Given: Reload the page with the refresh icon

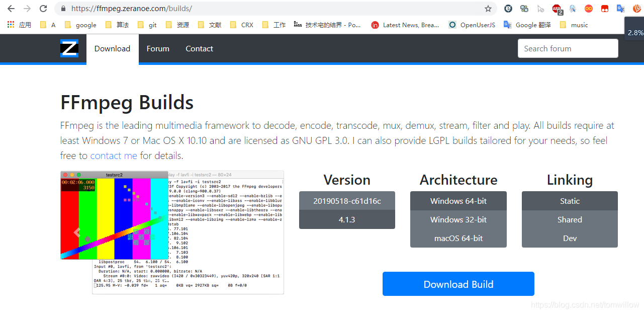Looking at the screenshot, I should click(x=43, y=9).
